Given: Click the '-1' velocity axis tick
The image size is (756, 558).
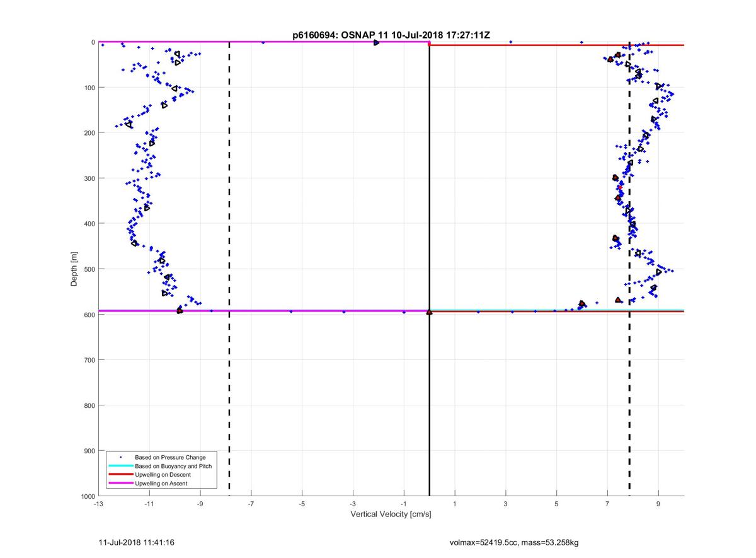Looking at the screenshot, I should (x=404, y=504).
